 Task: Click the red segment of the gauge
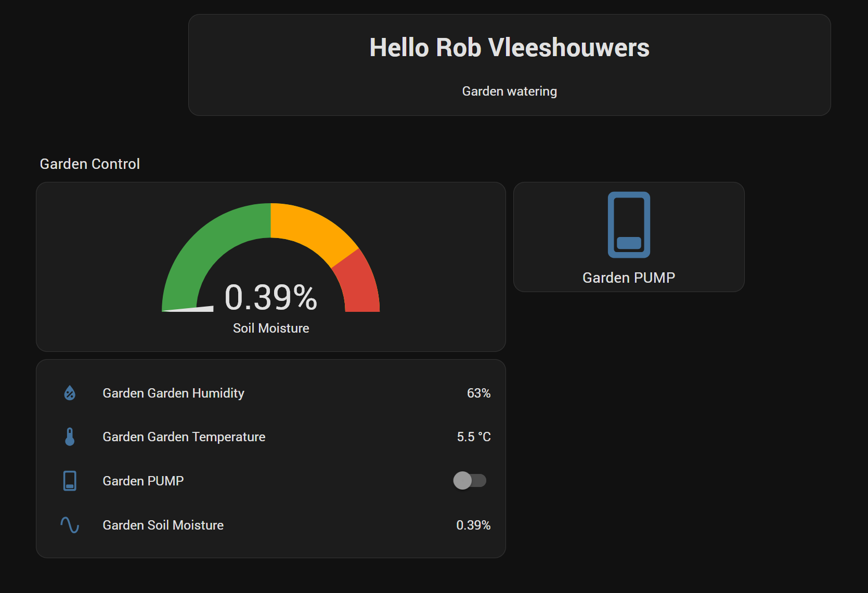[359, 286]
